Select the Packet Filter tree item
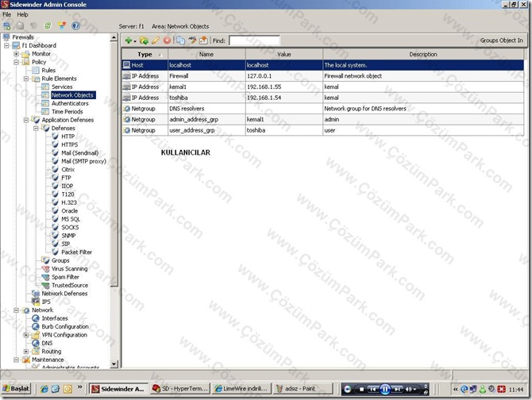This screenshot has width=532, height=400. [76, 252]
